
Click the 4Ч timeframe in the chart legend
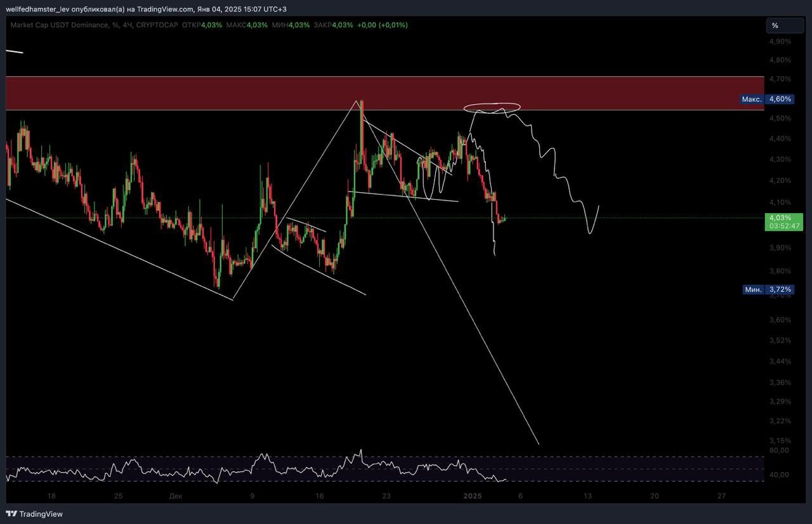pyautogui.click(x=127, y=25)
